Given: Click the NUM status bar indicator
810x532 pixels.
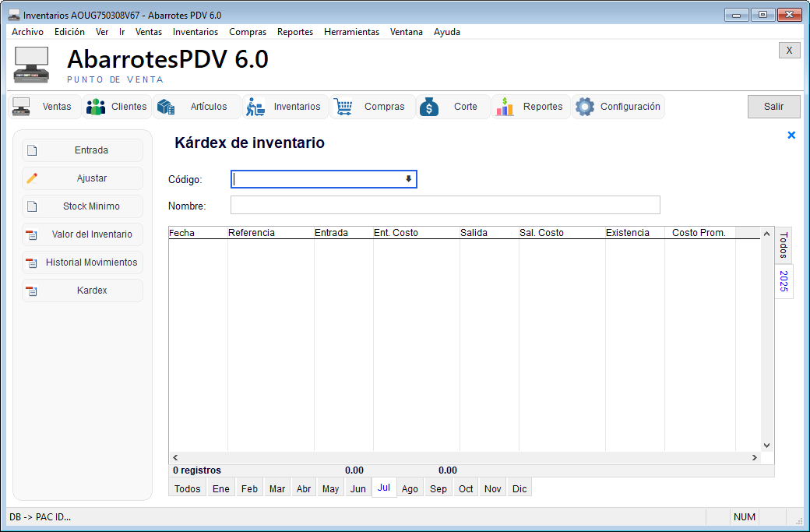Looking at the screenshot, I should coord(745,517).
